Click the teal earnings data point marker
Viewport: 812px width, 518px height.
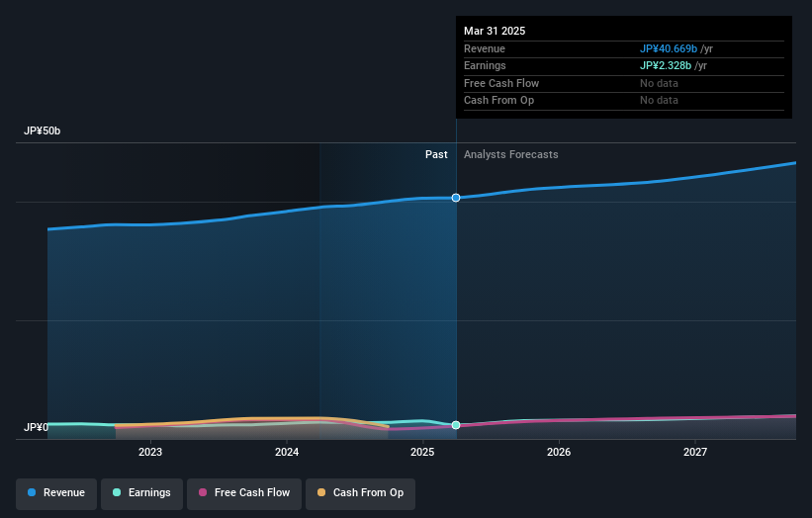[456, 425]
